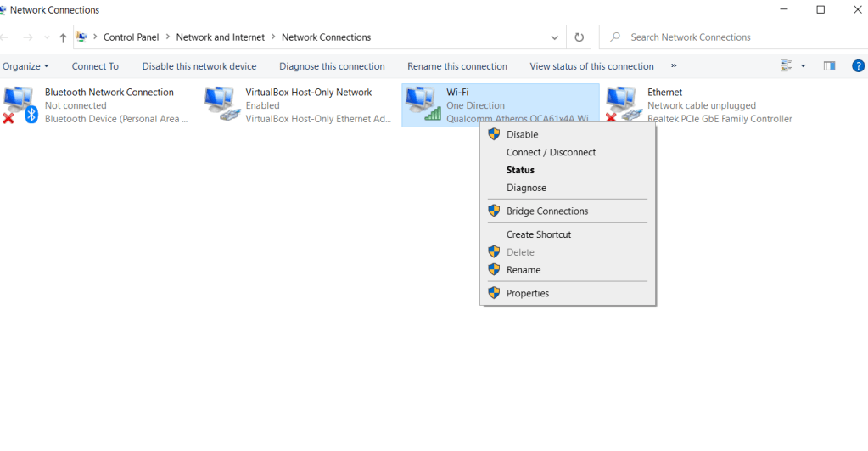Click Bridge Connections in context menu

[546, 211]
